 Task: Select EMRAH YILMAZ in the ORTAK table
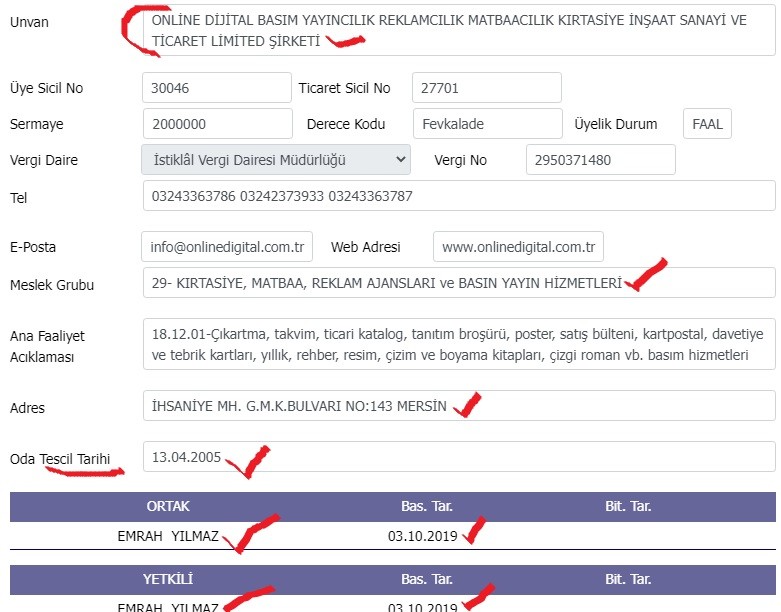(x=168, y=536)
